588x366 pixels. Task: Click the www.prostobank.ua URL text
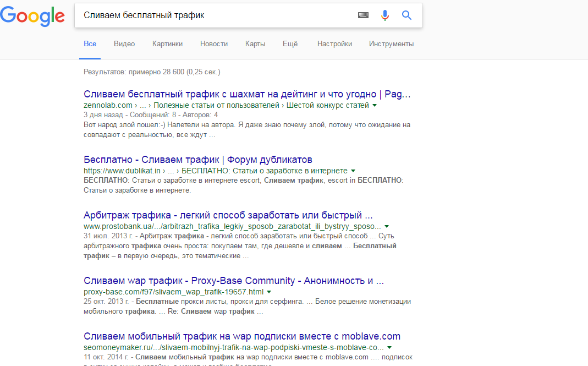(x=232, y=226)
